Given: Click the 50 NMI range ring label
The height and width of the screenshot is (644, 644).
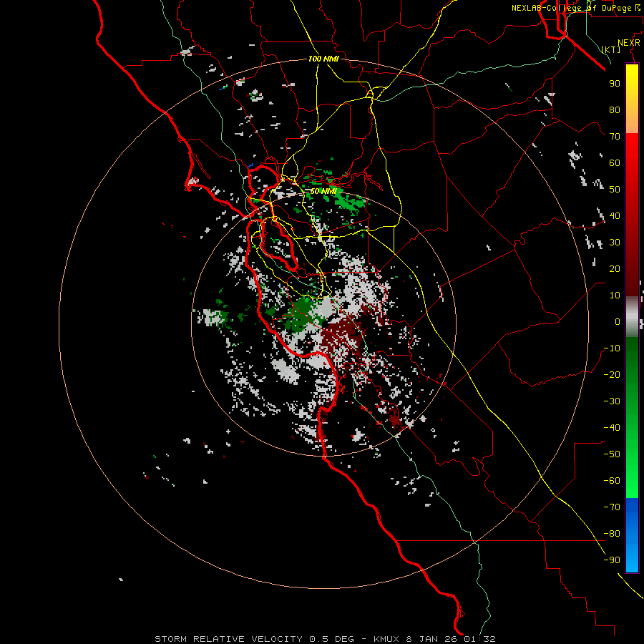Looking at the screenshot, I should tap(323, 191).
